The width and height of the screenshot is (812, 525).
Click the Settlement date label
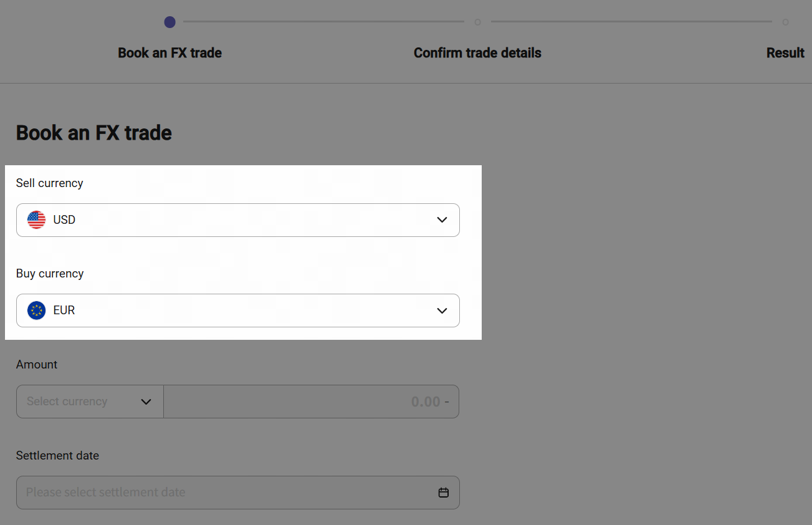57,456
